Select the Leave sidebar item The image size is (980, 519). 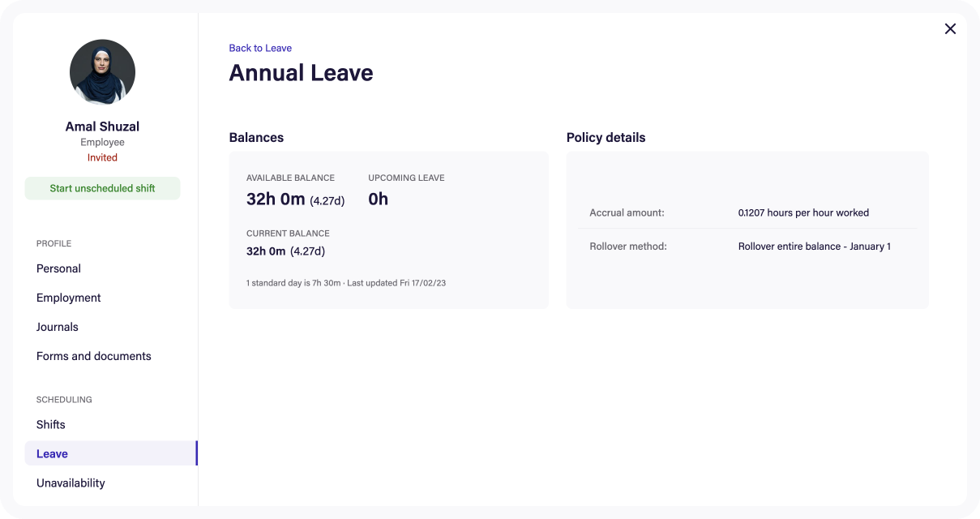click(51, 453)
